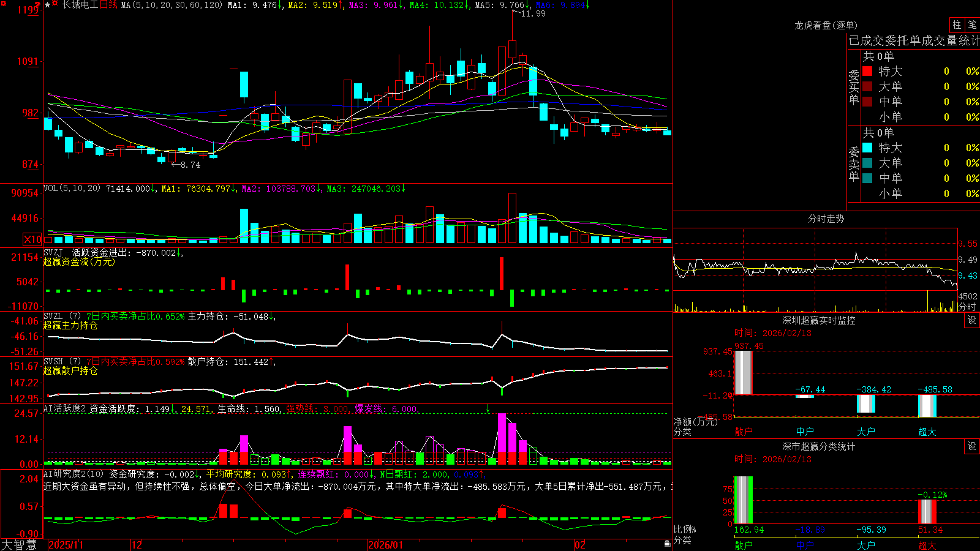Click the star favorite icon beside 长城电工
Viewport: 980px width, 551px height.
point(48,4)
